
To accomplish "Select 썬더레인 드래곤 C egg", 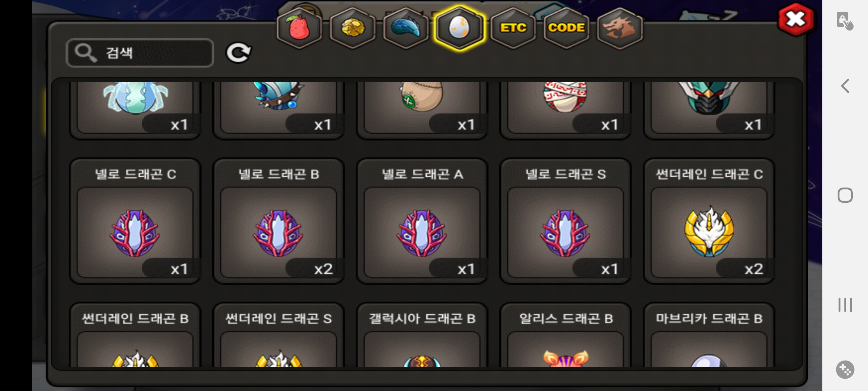I will click(x=709, y=221).
